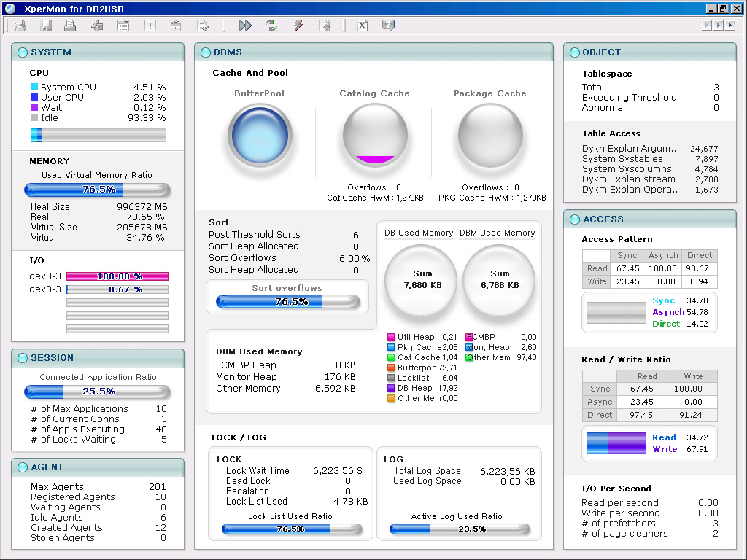Click the Package Cache sphere gauge

(490, 136)
